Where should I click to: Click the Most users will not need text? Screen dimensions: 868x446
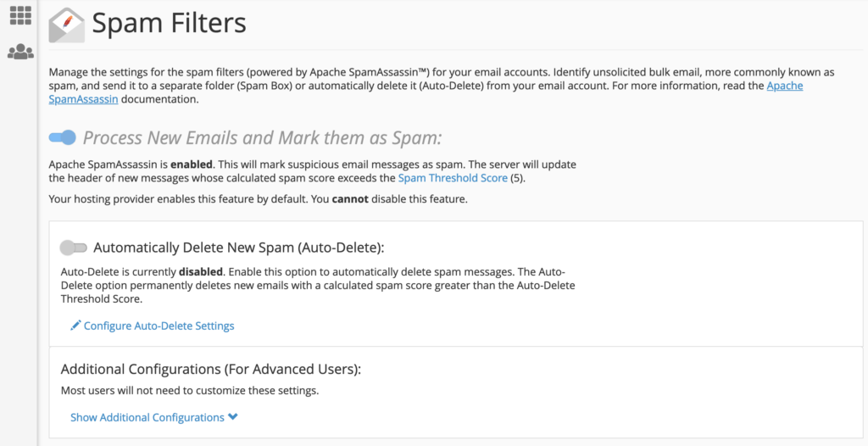190,391
